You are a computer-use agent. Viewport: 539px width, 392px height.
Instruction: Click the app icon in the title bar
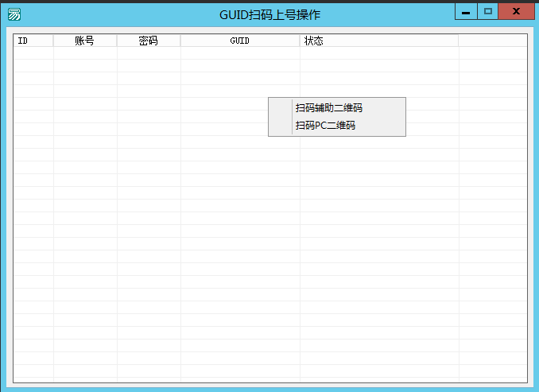point(14,14)
